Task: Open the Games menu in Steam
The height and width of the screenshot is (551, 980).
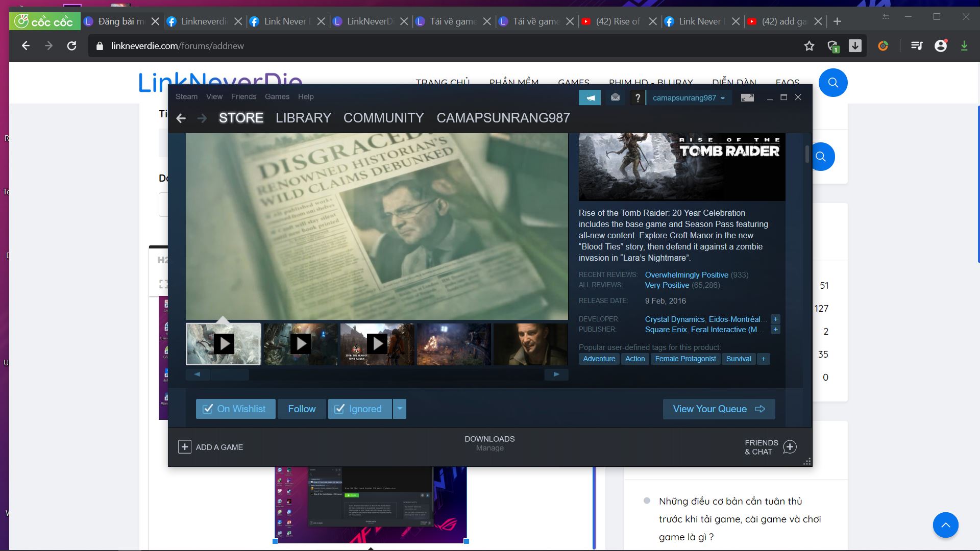Action: point(277,96)
